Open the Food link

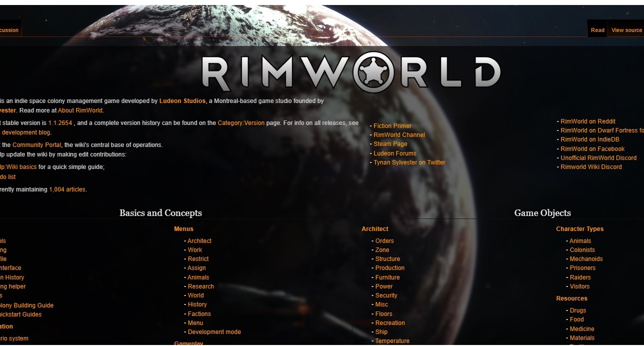[576, 319]
